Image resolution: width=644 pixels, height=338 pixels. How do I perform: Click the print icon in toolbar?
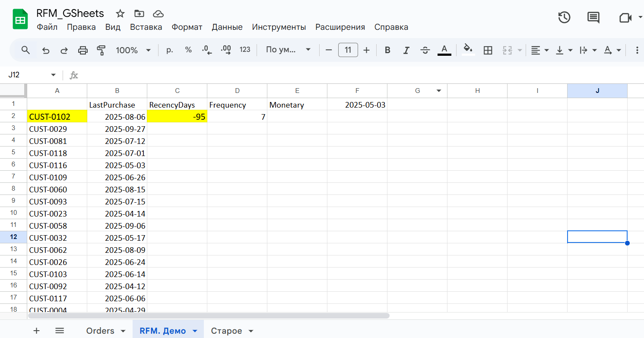click(82, 50)
